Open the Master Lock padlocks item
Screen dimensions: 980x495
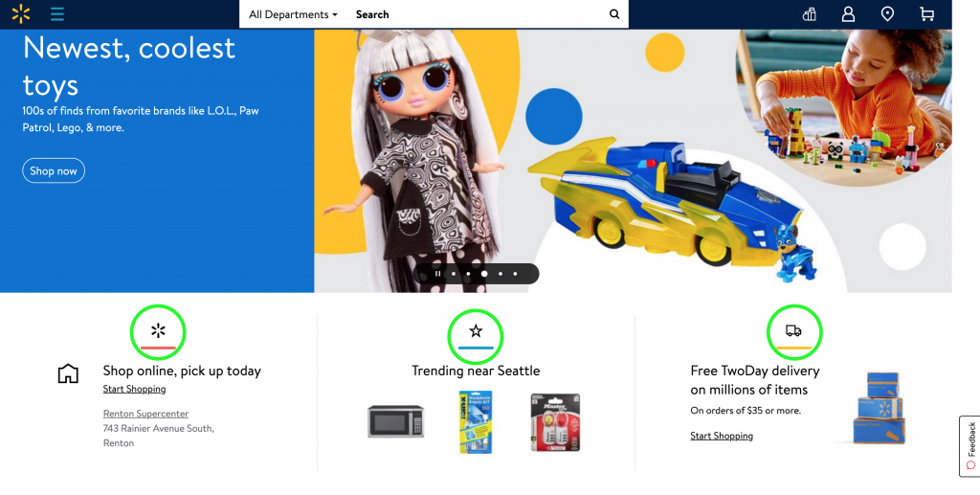point(555,422)
